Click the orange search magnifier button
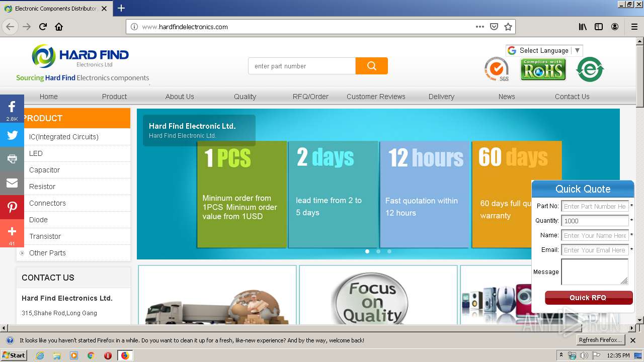 tap(371, 66)
